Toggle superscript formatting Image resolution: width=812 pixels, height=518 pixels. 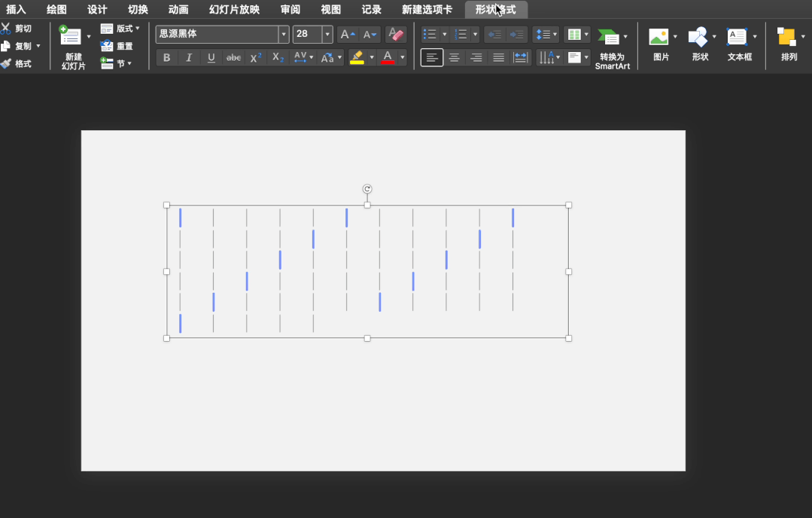tap(256, 57)
